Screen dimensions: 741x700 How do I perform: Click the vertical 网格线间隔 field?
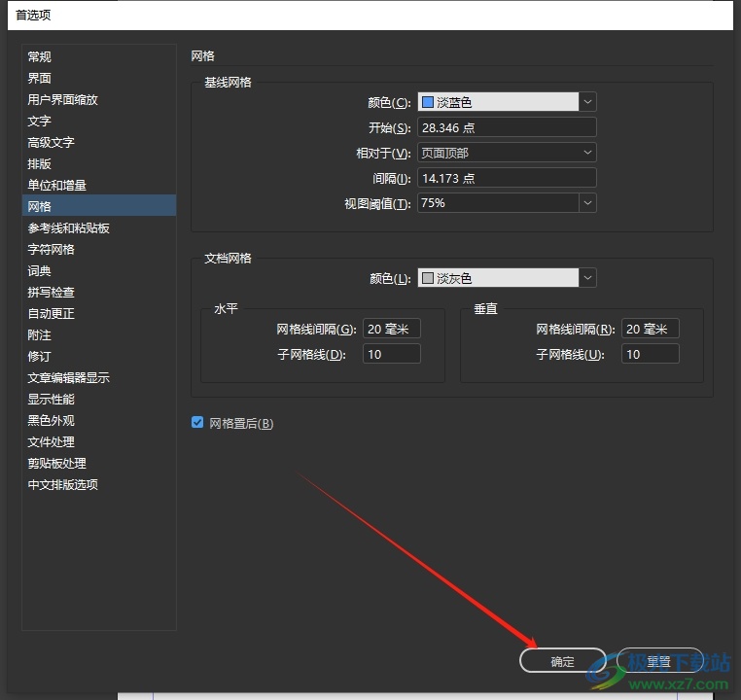[651, 329]
